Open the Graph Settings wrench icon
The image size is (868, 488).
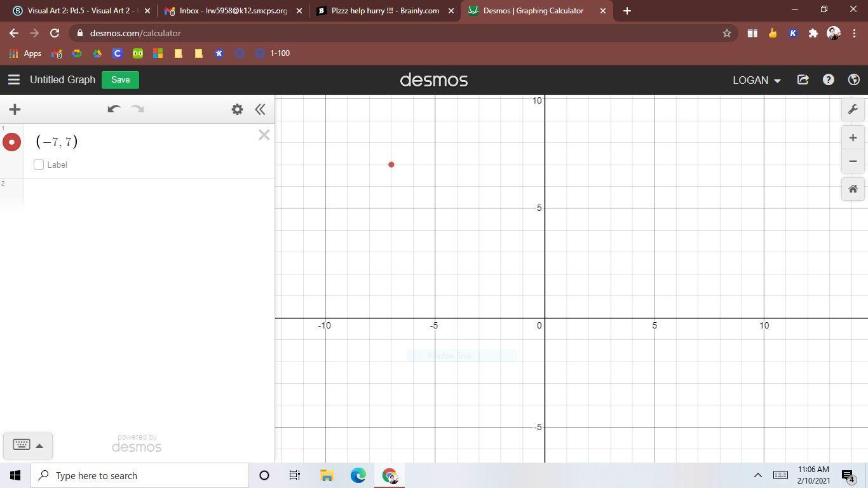853,109
